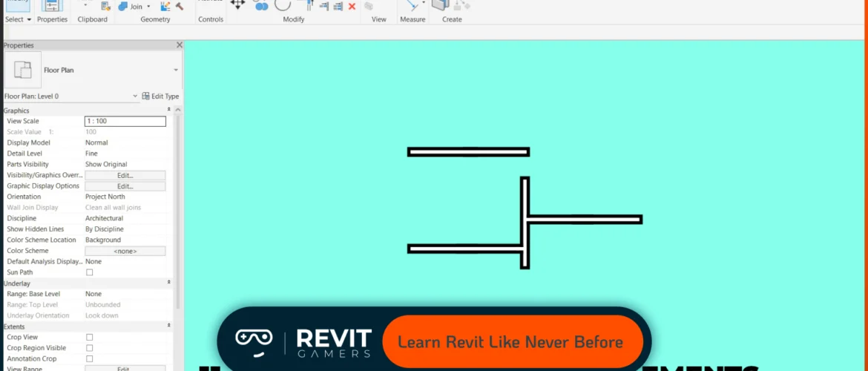Open the Floor Plan type selector dropdown

click(176, 70)
